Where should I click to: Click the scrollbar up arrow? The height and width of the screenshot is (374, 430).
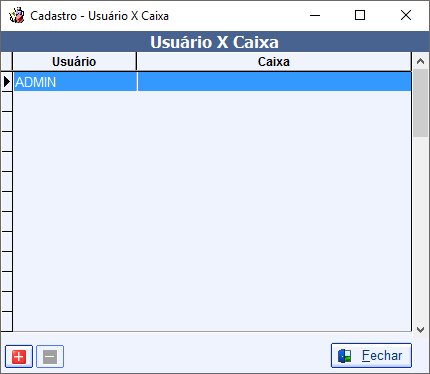[x=420, y=61]
